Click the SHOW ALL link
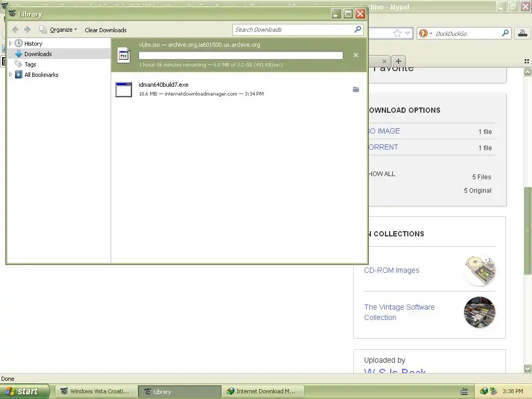The image size is (532, 399). point(382,174)
